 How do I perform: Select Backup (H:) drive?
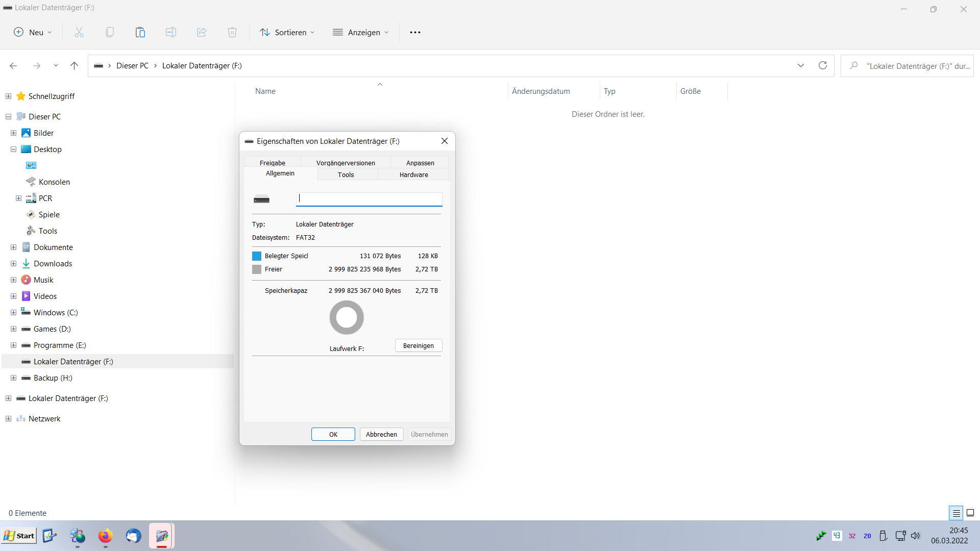pyautogui.click(x=53, y=378)
